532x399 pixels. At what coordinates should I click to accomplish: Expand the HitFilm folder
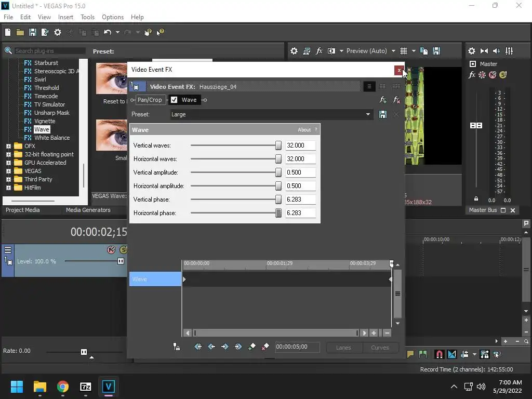(8, 188)
